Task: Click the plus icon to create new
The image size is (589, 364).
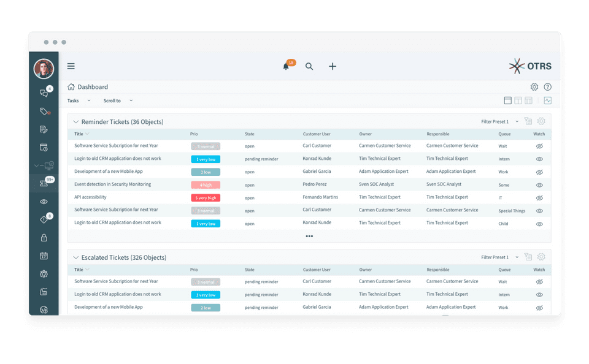Action: pos(333,66)
